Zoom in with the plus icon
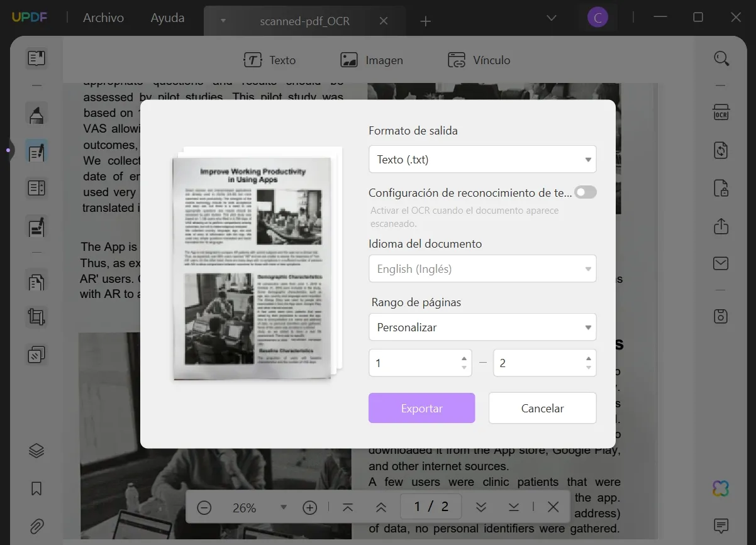Viewport: 756px width, 545px height. [x=309, y=507]
